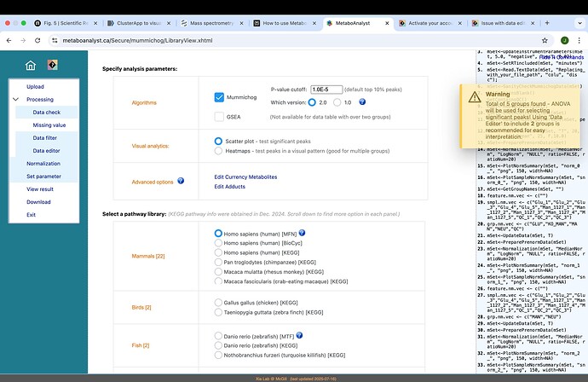The height and width of the screenshot is (382, 588).
Task: Select Gallus gallus (chicken) library
Action: (218, 303)
